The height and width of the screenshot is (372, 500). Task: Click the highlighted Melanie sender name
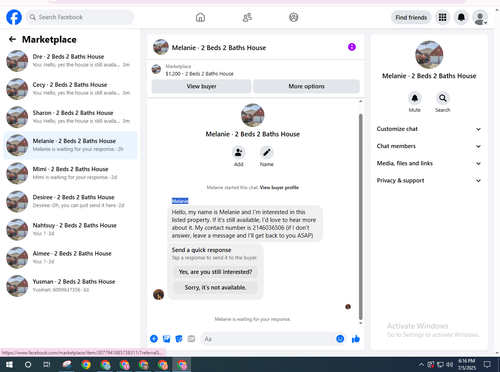180,201
